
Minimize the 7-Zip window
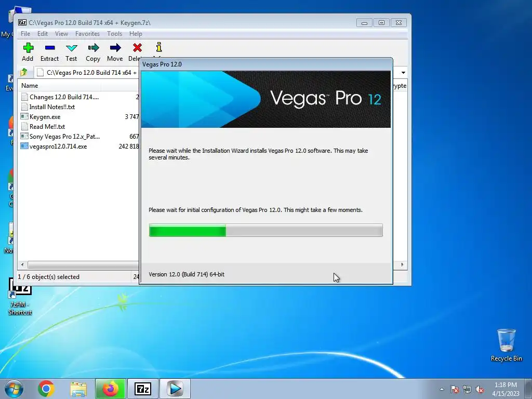[x=364, y=23]
